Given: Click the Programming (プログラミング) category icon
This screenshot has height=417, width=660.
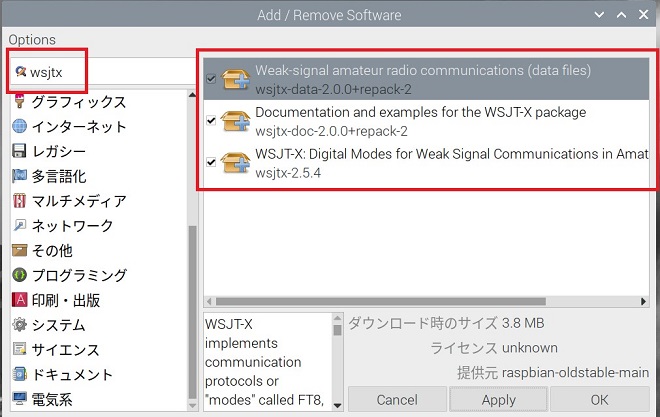Looking at the screenshot, I should click(20, 275).
